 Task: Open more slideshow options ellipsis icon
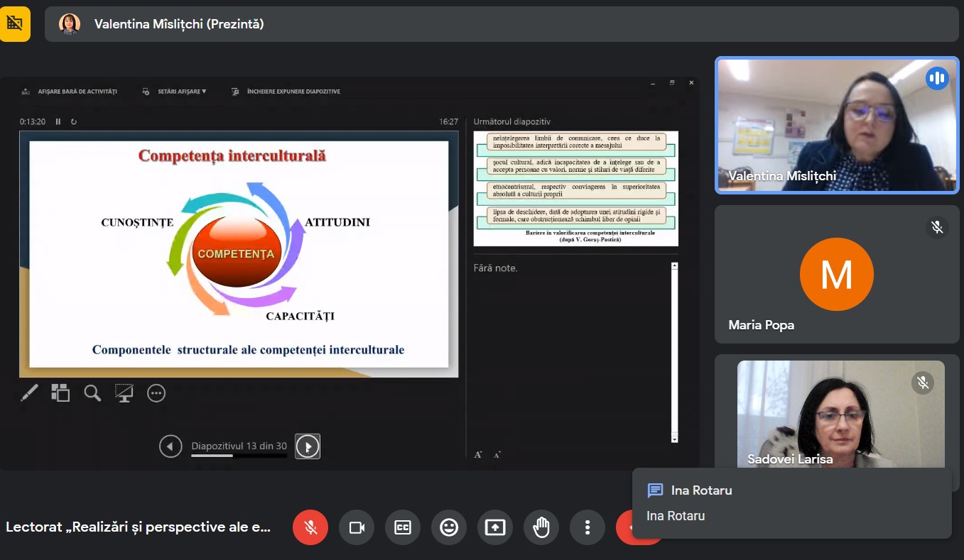(x=156, y=392)
